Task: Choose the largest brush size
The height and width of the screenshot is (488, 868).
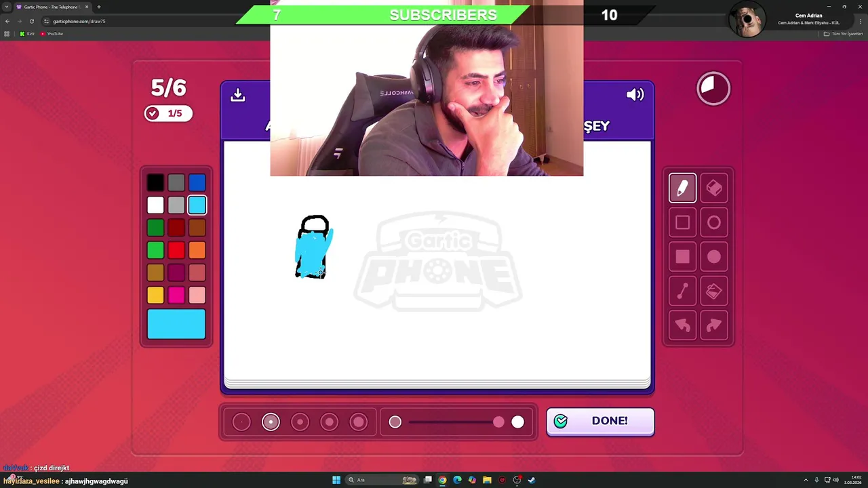Action: (359, 422)
